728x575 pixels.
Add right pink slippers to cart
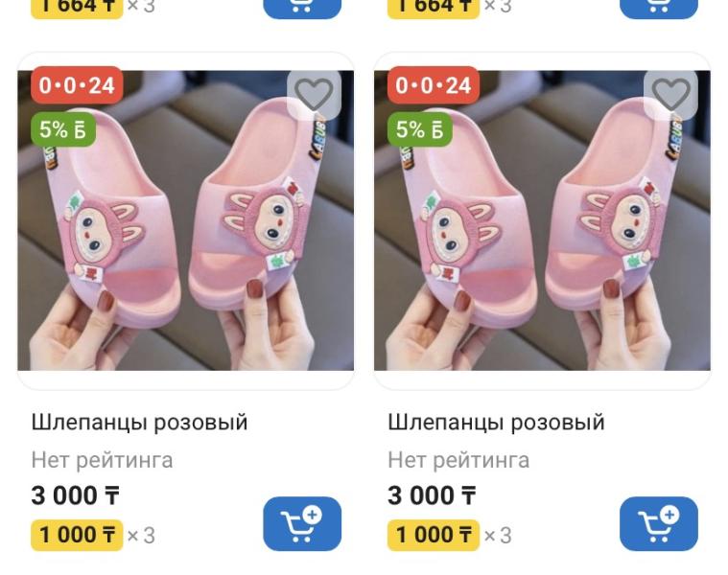[659, 523]
